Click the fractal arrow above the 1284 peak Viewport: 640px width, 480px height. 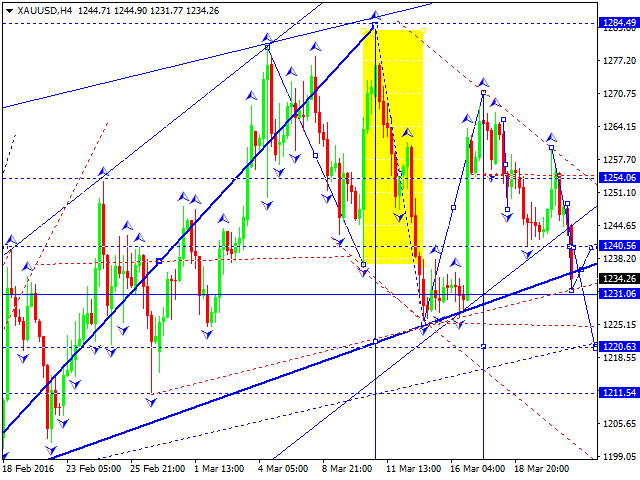375,15
